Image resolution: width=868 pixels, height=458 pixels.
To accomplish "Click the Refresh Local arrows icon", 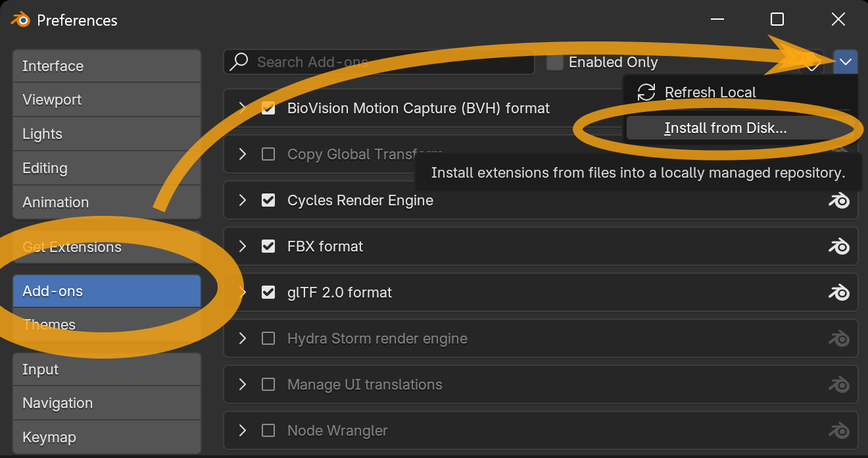I will 646,92.
